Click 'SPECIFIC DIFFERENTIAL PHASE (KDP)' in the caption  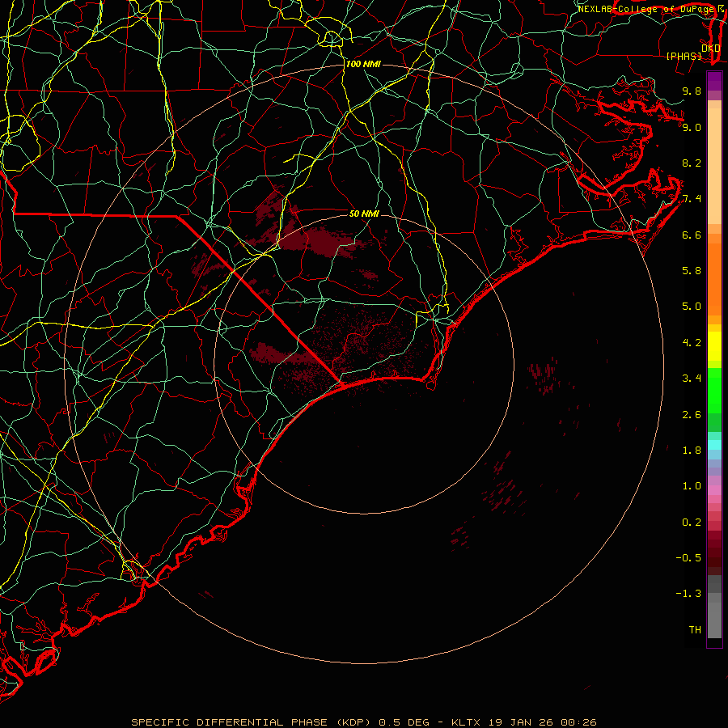click(x=251, y=722)
